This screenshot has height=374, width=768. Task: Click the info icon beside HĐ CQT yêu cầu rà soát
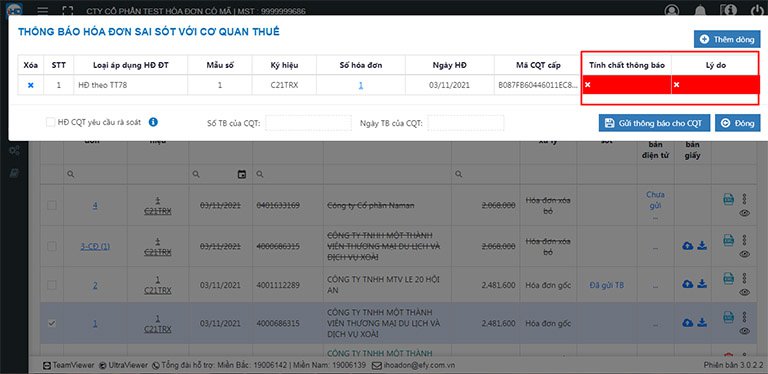[153, 122]
